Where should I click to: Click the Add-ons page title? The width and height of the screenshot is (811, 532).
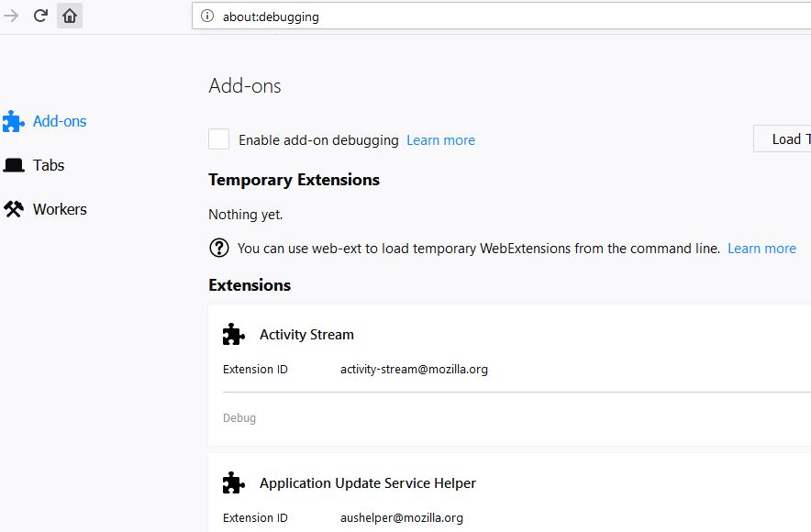[x=245, y=86]
